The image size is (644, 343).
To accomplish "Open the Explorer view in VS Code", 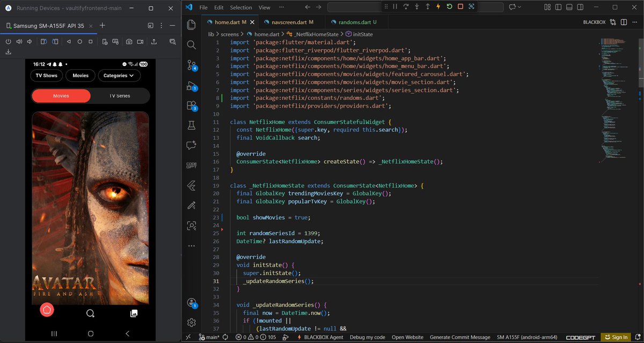I will 191,25.
